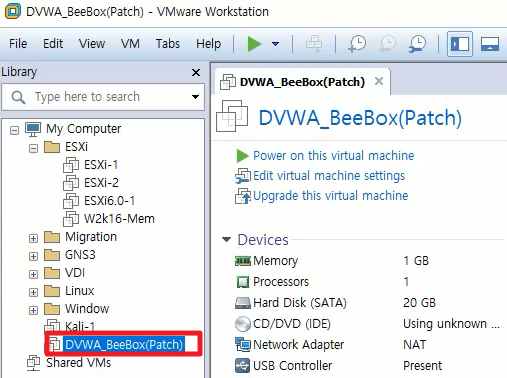Expand the Migration folder

point(33,238)
